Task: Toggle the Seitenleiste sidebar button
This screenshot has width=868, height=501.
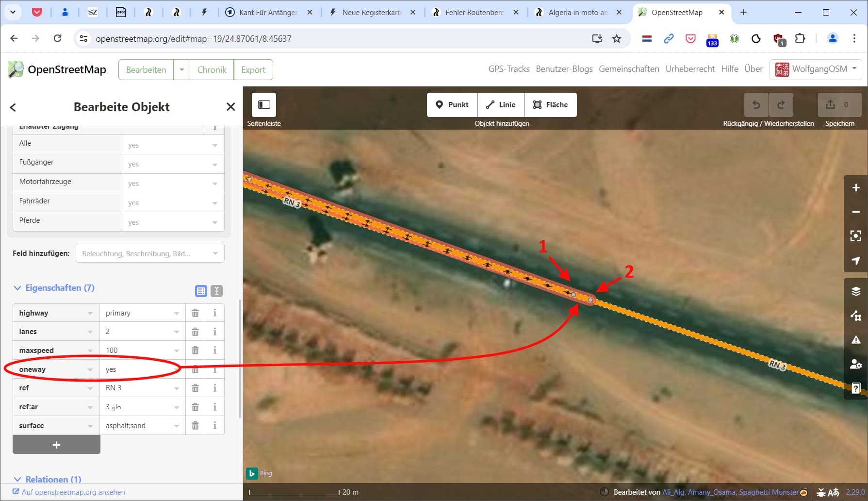Action: point(264,104)
